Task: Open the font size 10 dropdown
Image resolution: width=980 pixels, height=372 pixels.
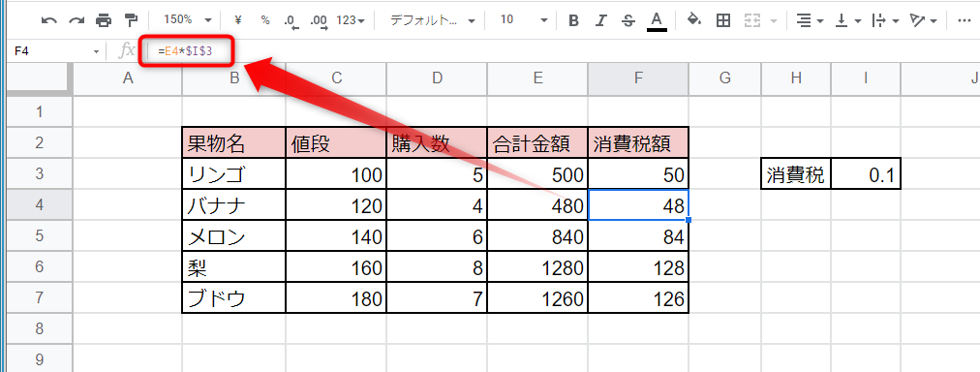Action: tap(524, 20)
